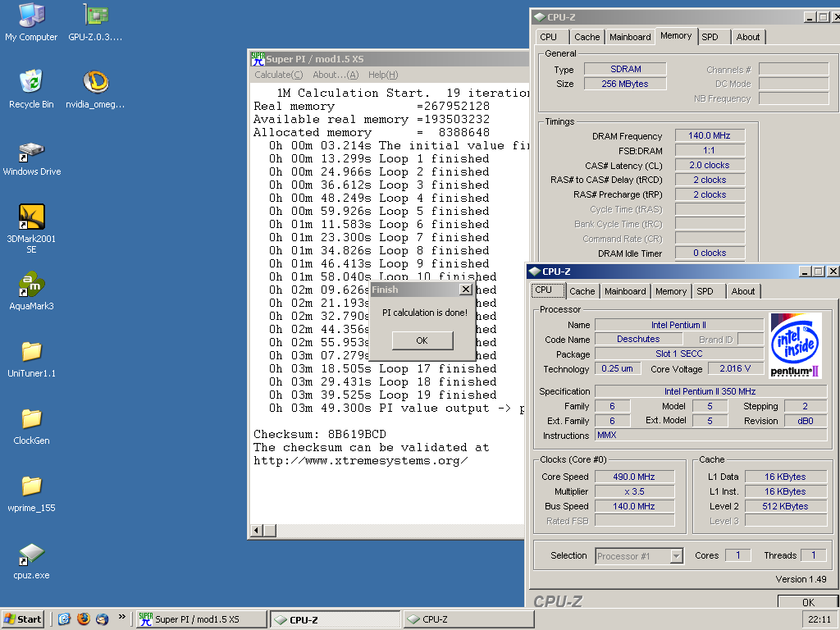Open the Cache tab in front CPU-Z
This screenshot has height=630, width=840.
coord(582,291)
